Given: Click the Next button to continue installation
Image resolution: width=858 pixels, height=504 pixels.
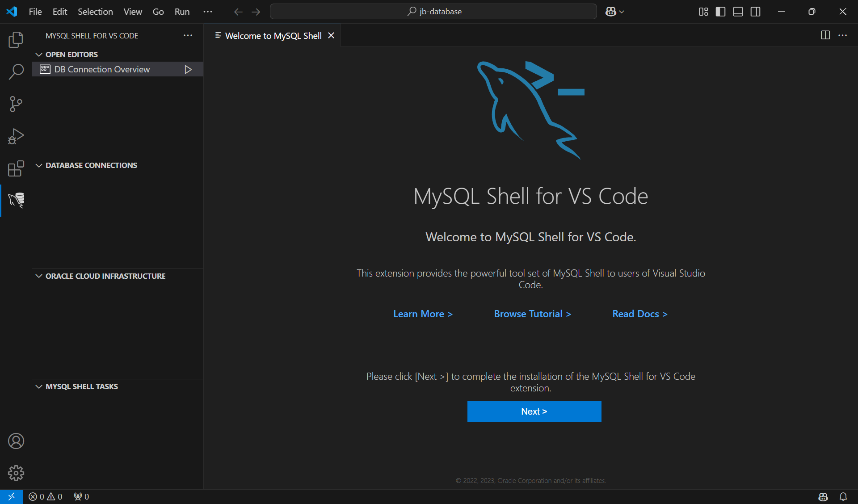Looking at the screenshot, I should point(534,411).
